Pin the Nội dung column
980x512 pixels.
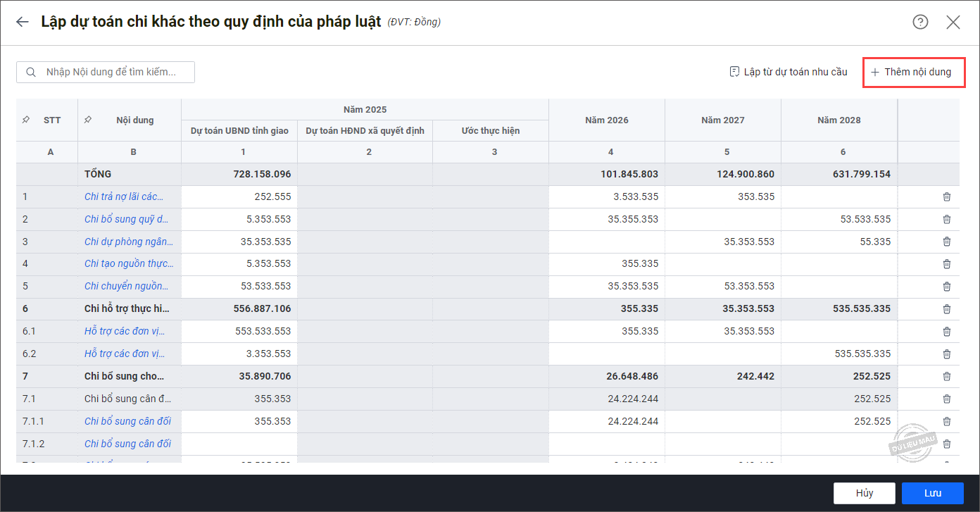pyautogui.click(x=87, y=120)
